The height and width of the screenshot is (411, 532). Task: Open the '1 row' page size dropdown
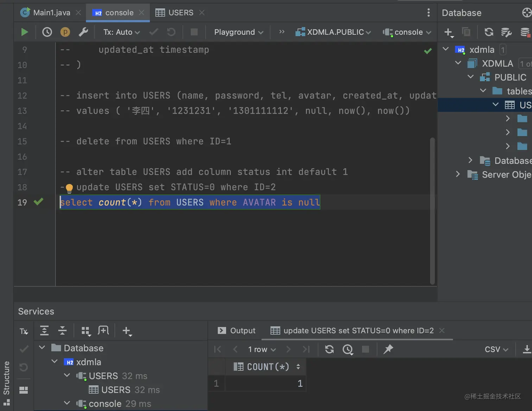(x=262, y=349)
